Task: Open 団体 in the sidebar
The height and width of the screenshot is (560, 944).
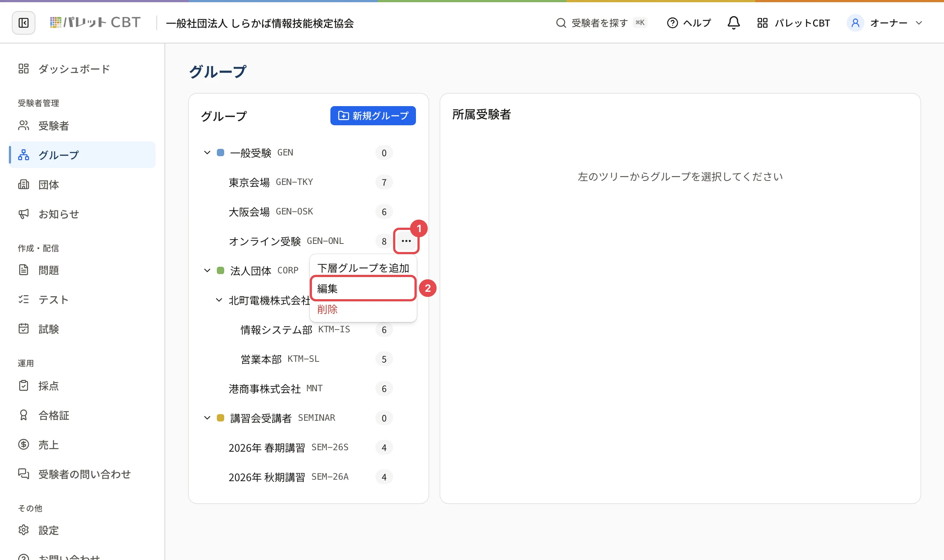Action: click(x=82, y=185)
